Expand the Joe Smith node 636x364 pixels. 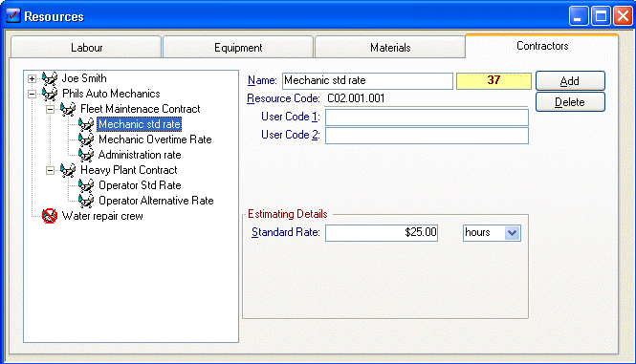(x=33, y=78)
